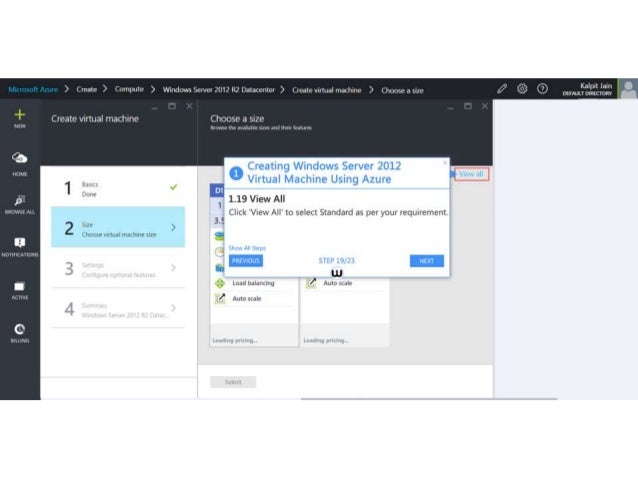Open the help question mark icon

[x=542, y=88]
